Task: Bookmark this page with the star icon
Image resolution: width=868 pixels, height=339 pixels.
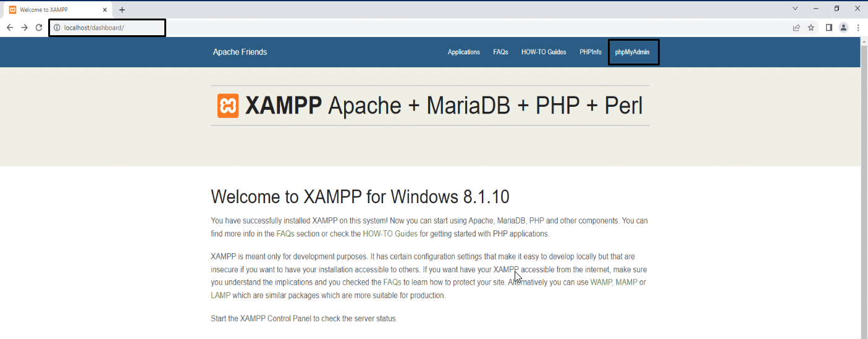Action: (811, 28)
